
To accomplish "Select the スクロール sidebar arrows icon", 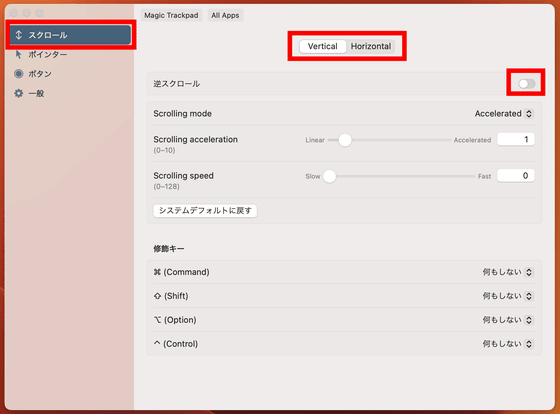I will [x=19, y=35].
